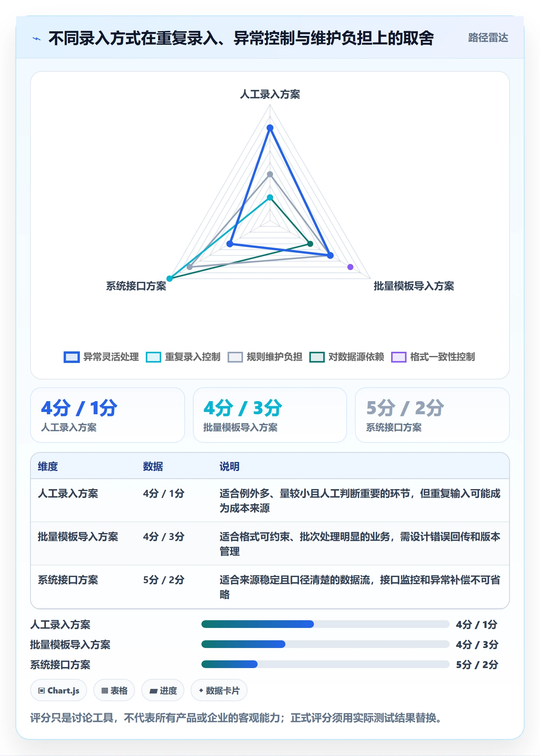Click the grid icon in 表格 chip

pos(105,691)
